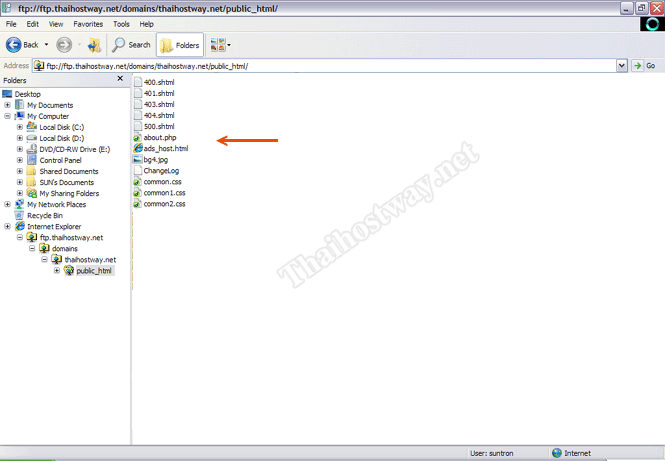The height and width of the screenshot is (461, 665).
Task: Open the View menu
Action: pyautogui.click(x=56, y=24)
